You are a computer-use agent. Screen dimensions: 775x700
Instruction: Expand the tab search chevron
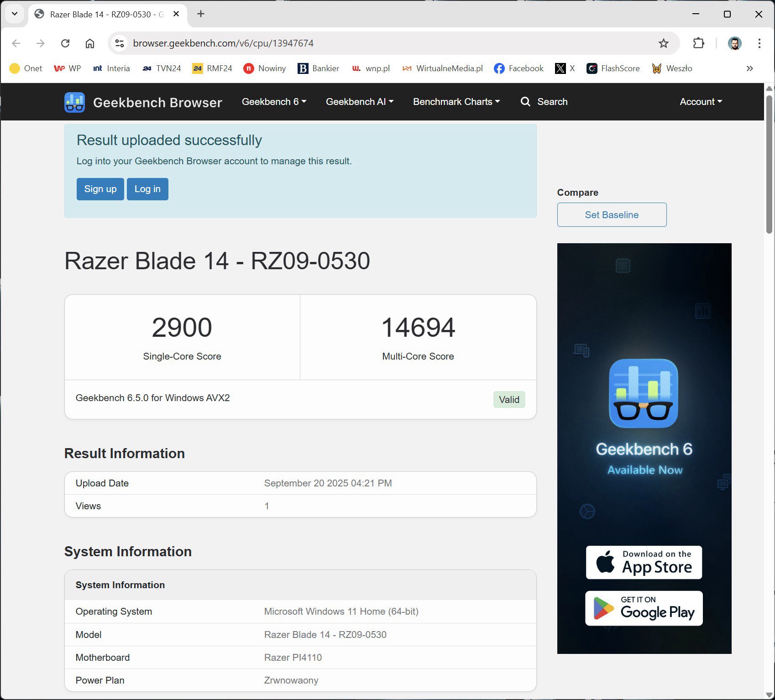[x=15, y=14]
